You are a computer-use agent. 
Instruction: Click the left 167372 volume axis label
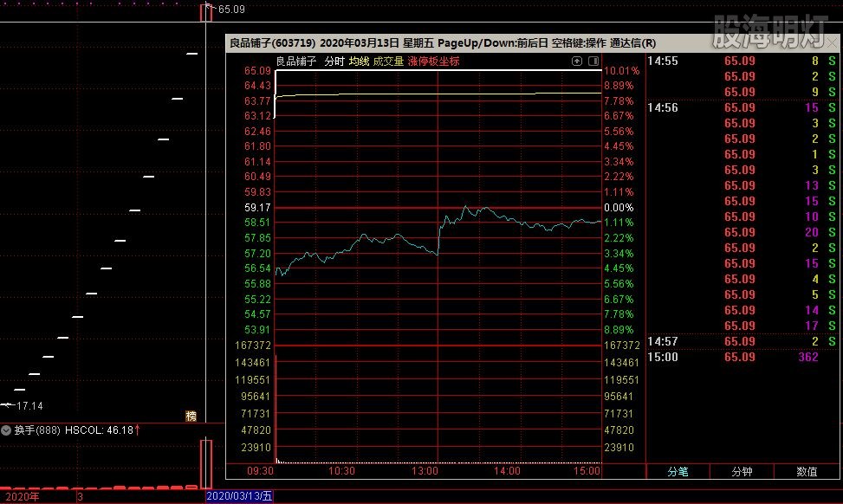[253, 346]
